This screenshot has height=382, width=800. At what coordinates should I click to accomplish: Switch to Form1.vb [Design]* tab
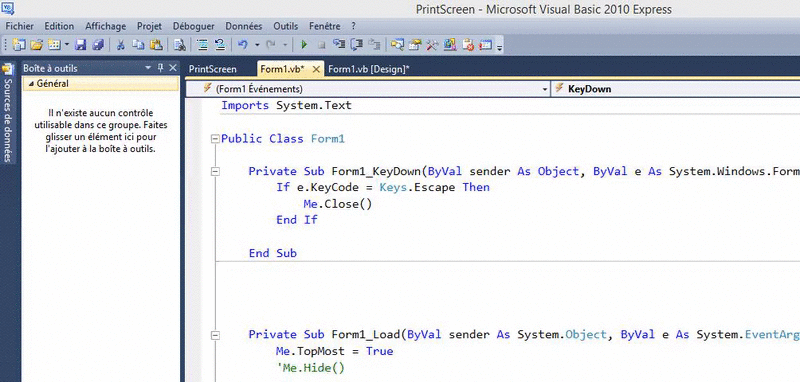click(x=369, y=69)
